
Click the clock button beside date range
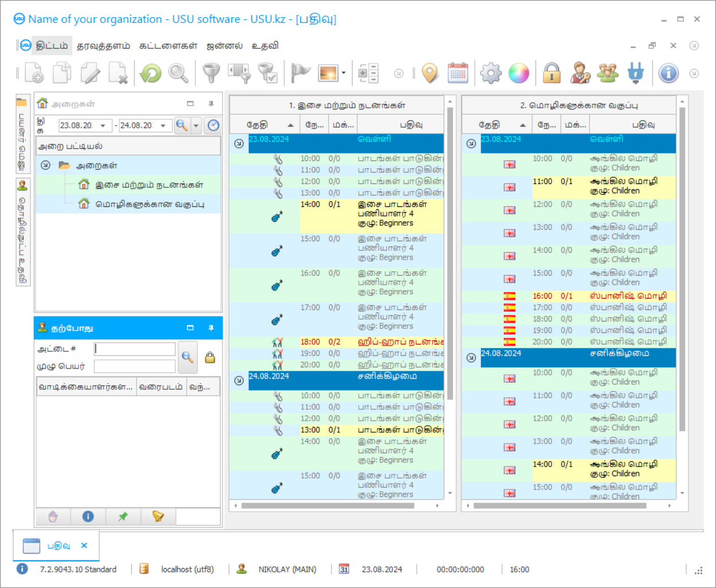click(213, 125)
